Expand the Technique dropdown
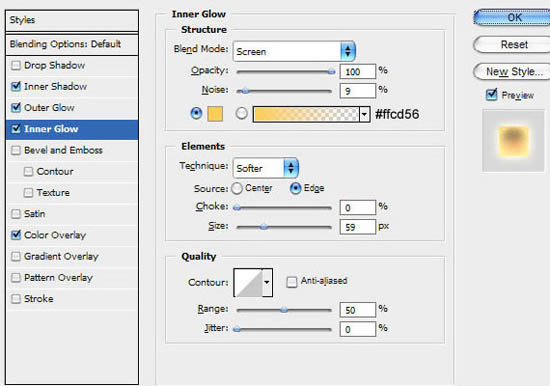This screenshot has width=550, height=386. point(266,168)
